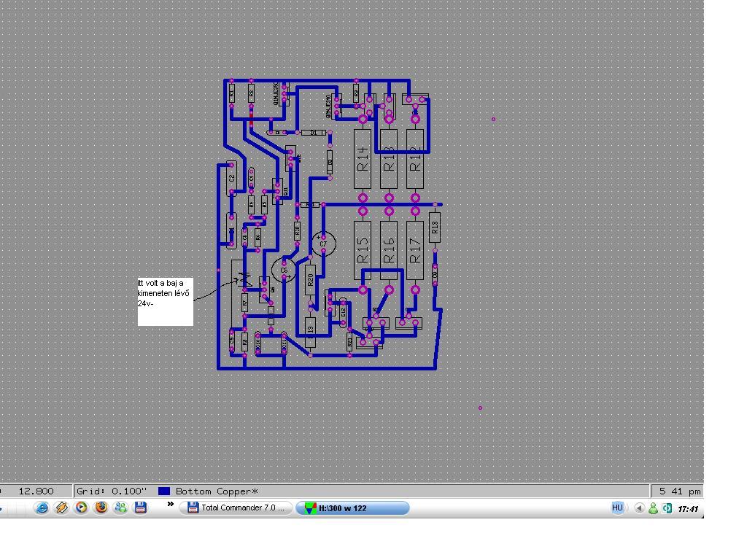Select resistor R15 on the board
Screen dimensions: 747x560
tap(363, 251)
